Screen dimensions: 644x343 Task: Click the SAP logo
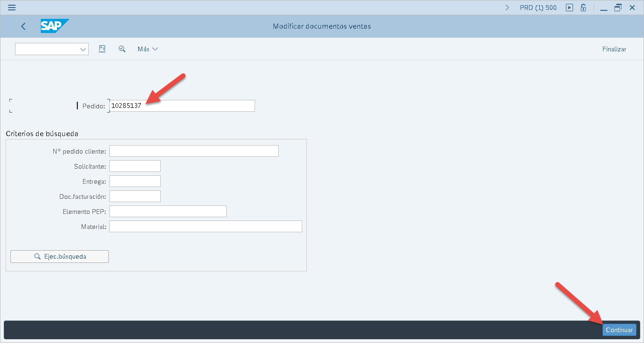(54, 26)
